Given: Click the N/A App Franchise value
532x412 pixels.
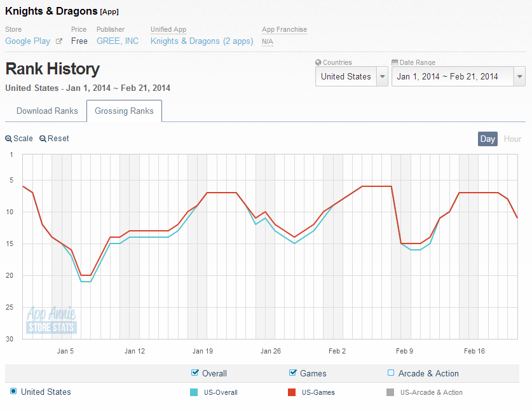Looking at the screenshot, I should pos(268,41).
